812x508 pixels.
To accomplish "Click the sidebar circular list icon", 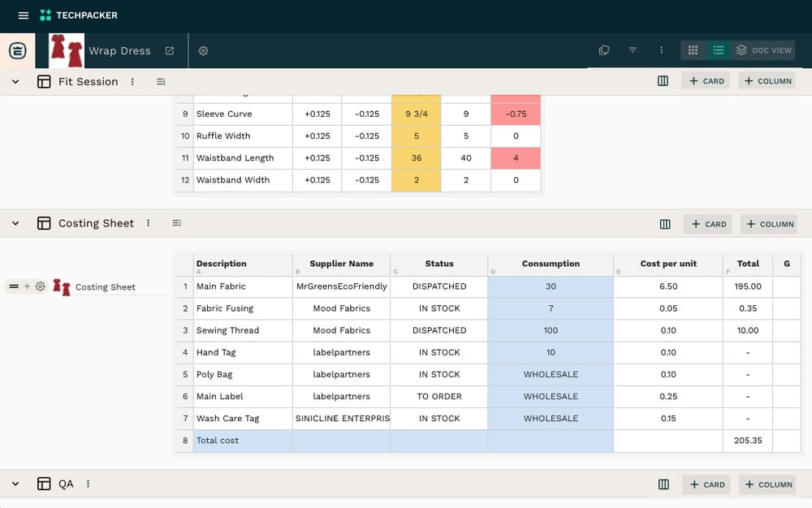I will [x=18, y=50].
